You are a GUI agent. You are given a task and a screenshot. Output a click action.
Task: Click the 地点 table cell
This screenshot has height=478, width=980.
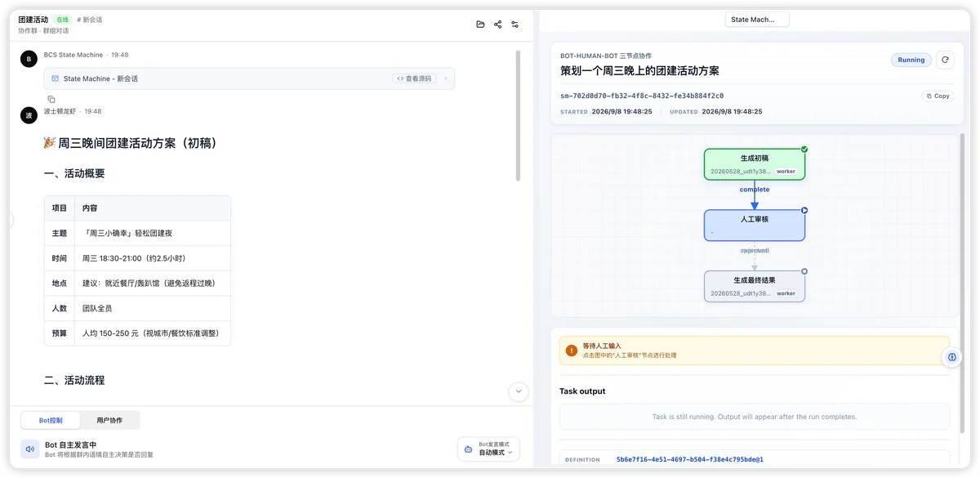pos(59,284)
